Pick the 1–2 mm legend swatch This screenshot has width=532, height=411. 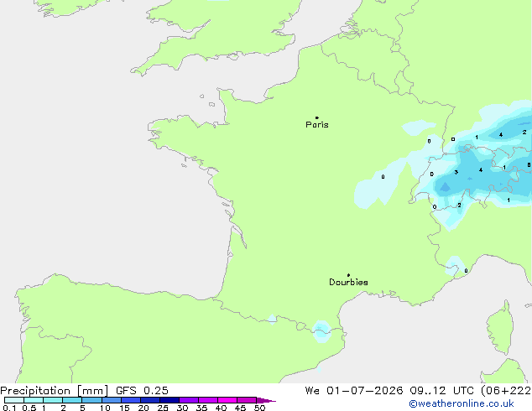coord(53,400)
